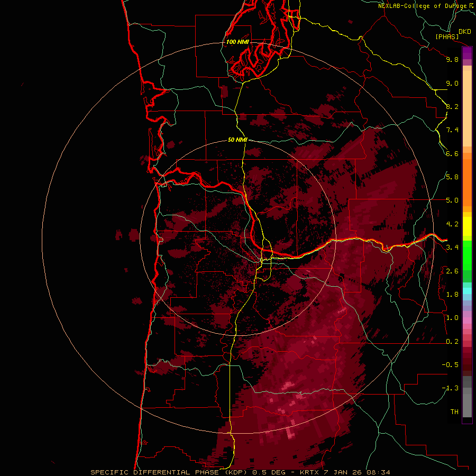Click the DKD label above the color scale
The image size is (476, 476).
click(x=465, y=32)
